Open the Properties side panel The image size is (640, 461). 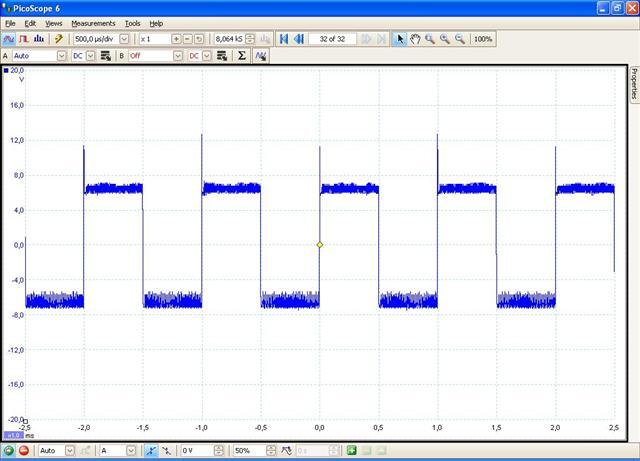(633, 85)
